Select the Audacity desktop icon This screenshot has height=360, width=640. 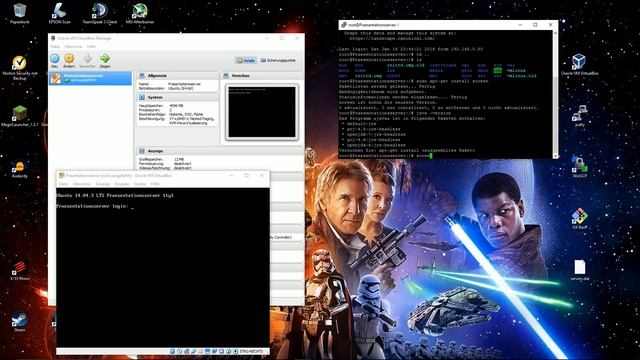[20, 169]
